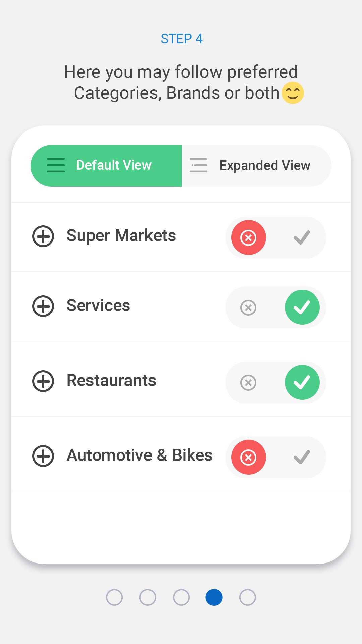Click the green checkmark on Services

pyautogui.click(x=302, y=307)
